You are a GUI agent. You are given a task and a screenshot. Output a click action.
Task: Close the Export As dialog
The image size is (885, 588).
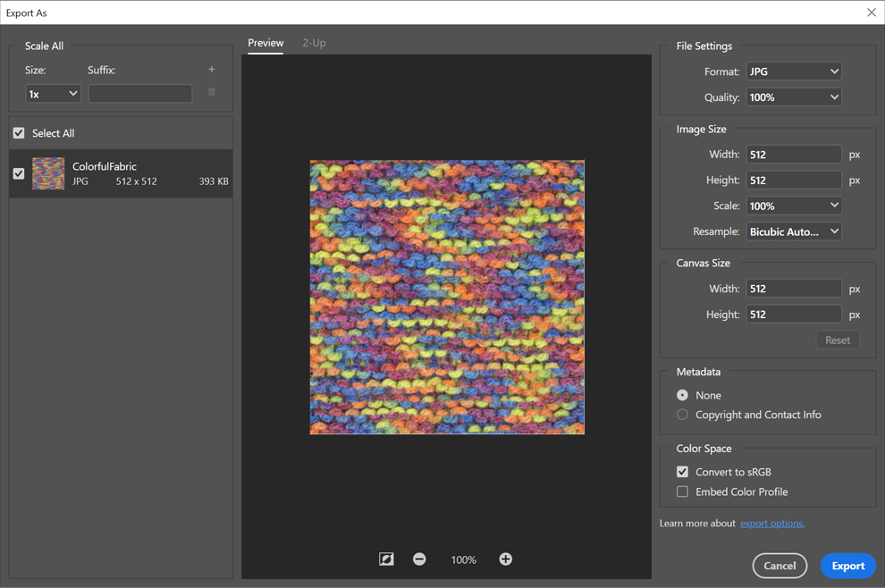872,13
